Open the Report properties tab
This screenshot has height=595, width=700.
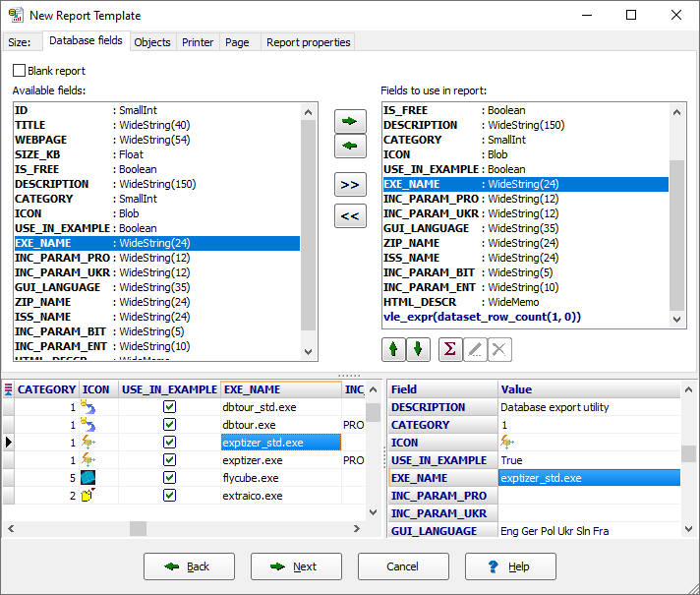point(308,42)
